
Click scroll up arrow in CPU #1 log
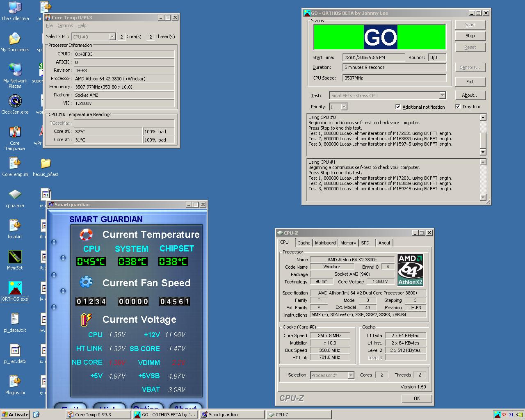[x=483, y=162]
